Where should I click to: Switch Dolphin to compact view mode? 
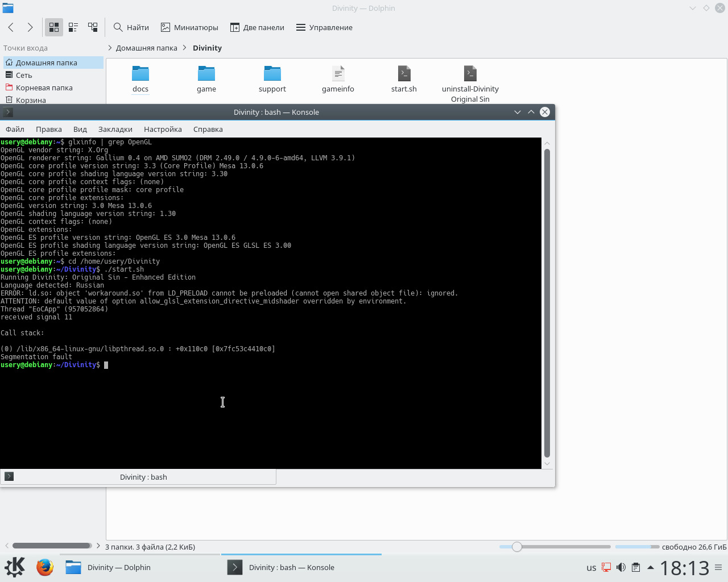(x=73, y=27)
